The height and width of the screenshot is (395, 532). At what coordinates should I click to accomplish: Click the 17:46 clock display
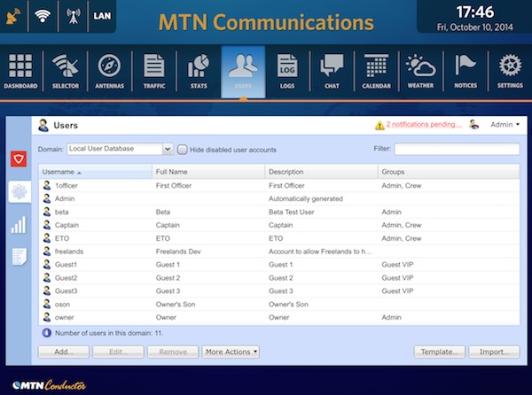(x=475, y=12)
